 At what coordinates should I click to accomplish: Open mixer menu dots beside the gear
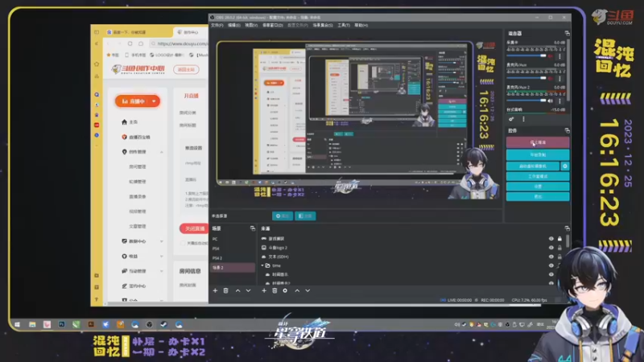point(523,119)
